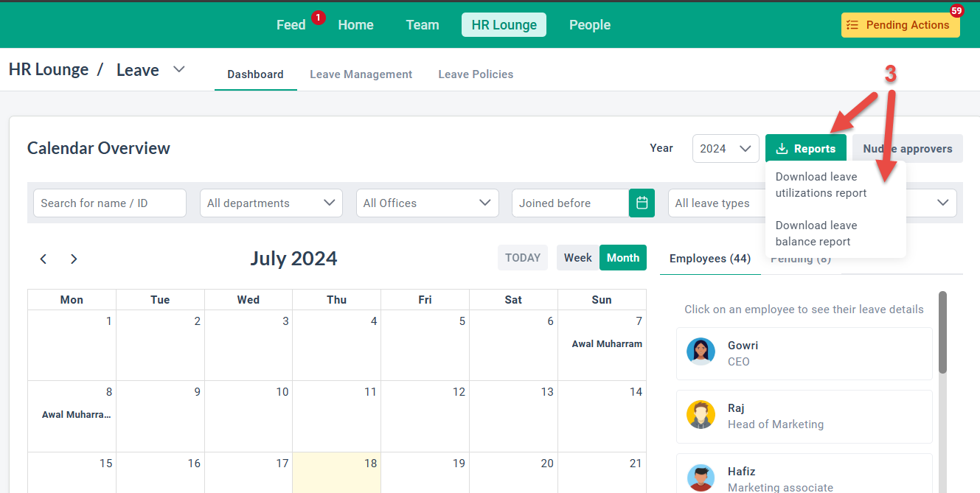Choose Download leave balance report
Screen dimensions: 980x493
816,234
